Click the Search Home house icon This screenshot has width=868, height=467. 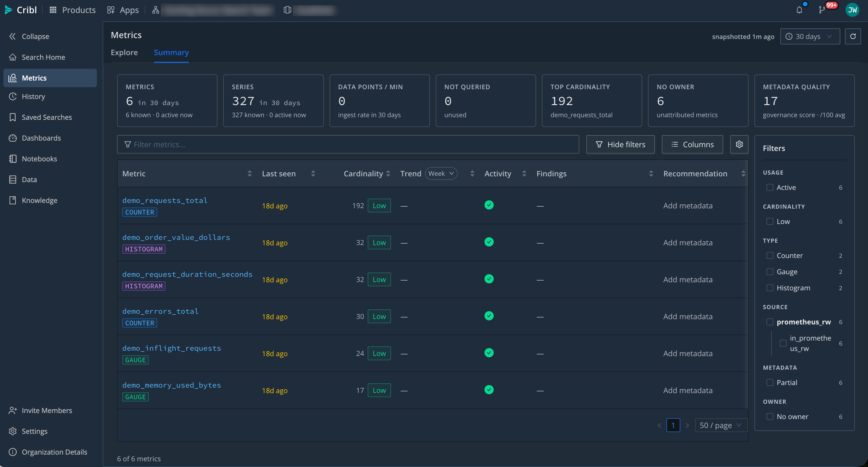(x=12, y=57)
